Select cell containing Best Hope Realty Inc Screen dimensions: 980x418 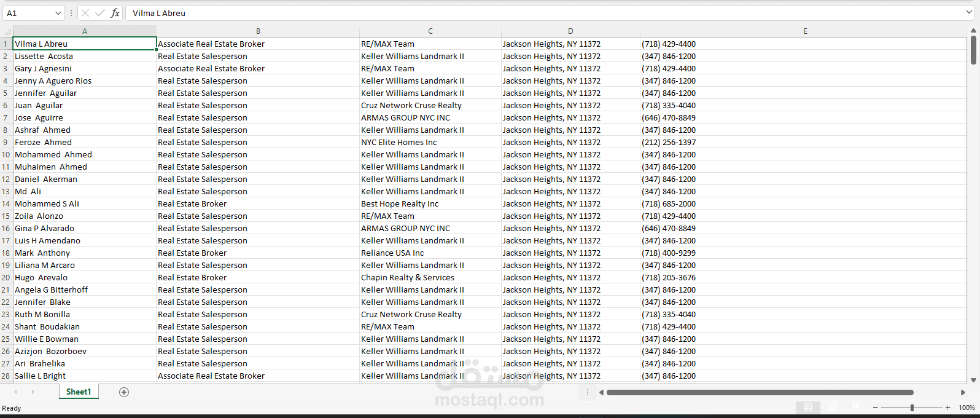430,203
